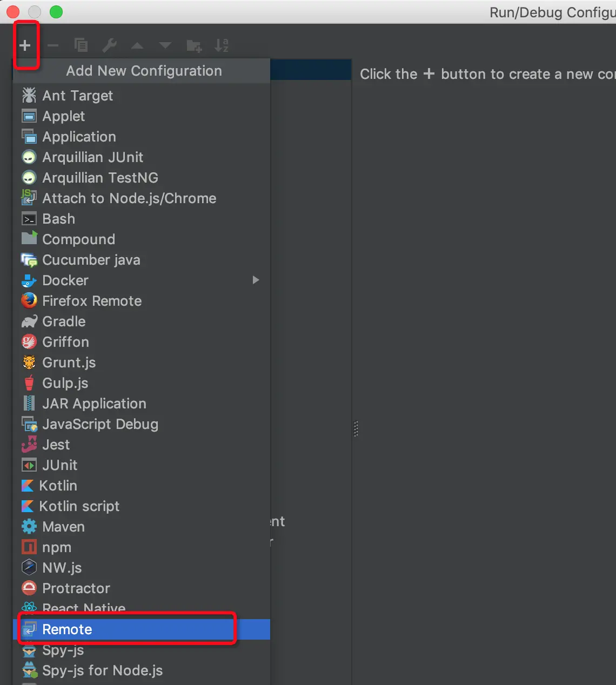Image resolution: width=616 pixels, height=685 pixels.
Task: Select Grunt.js entry
Action: 142,362
